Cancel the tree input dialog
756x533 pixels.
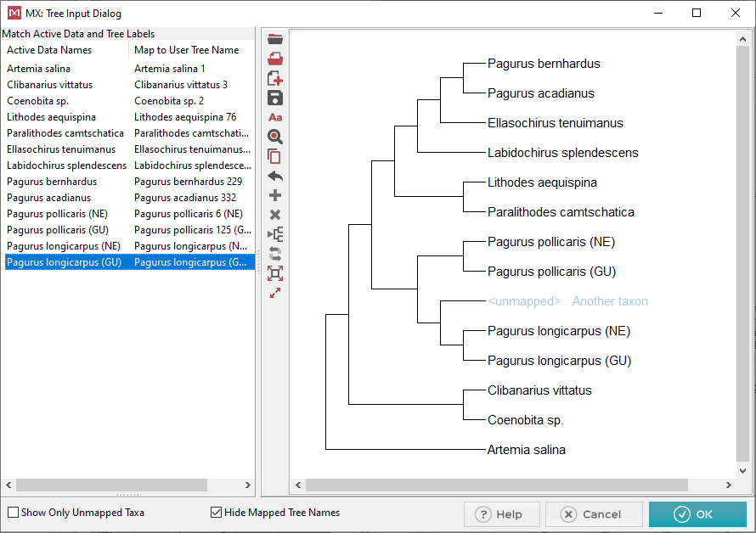(x=593, y=514)
